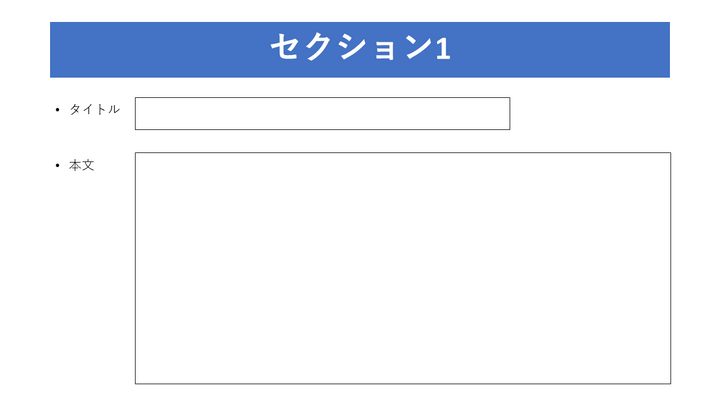Click the 本文 label text
The width and height of the screenshot is (720, 405).
[82, 165]
